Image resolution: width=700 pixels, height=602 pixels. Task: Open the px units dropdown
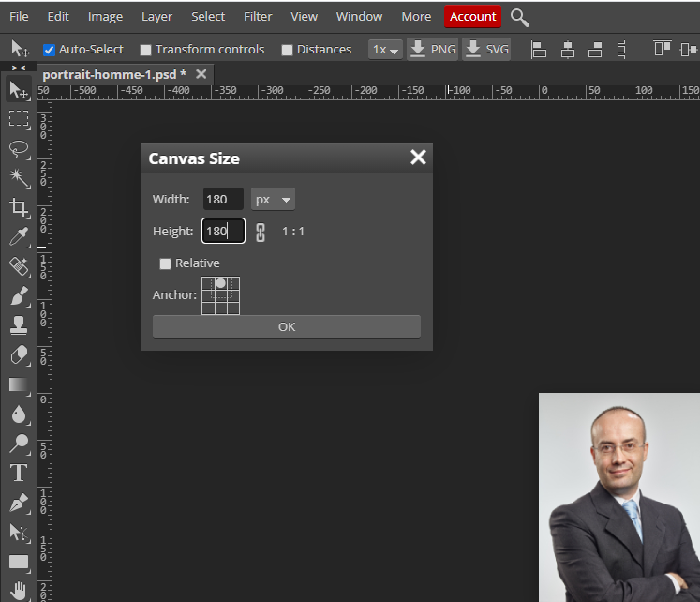point(274,200)
